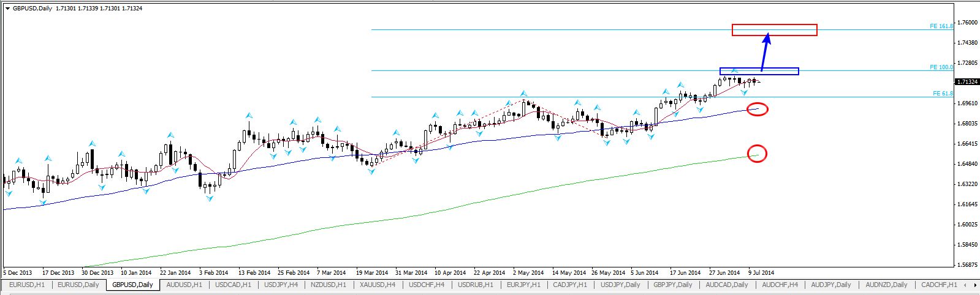
Task: Open the CADCHF,H1 chart tab
Action: [x=939, y=285]
